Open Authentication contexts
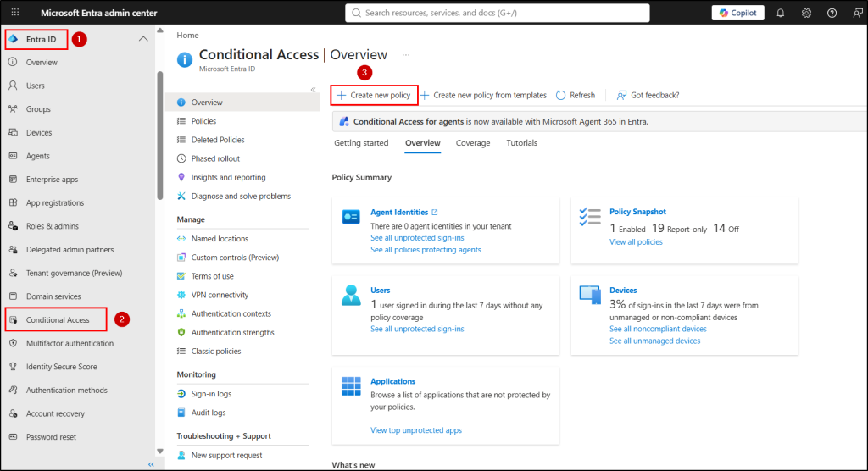Image resolution: width=868 pixels, height=471 pixels. [x=231, y=313]
